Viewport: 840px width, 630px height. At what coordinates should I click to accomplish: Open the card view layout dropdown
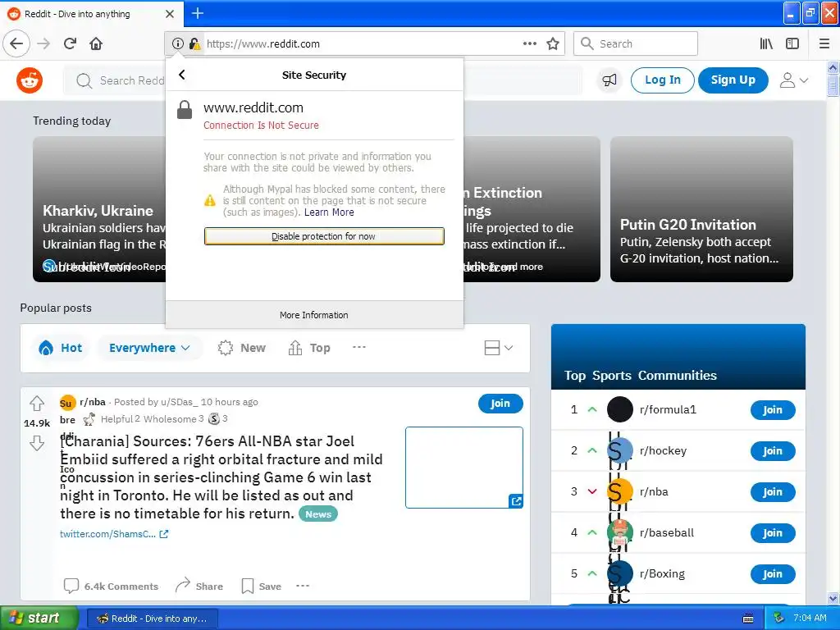click(499, 348)
